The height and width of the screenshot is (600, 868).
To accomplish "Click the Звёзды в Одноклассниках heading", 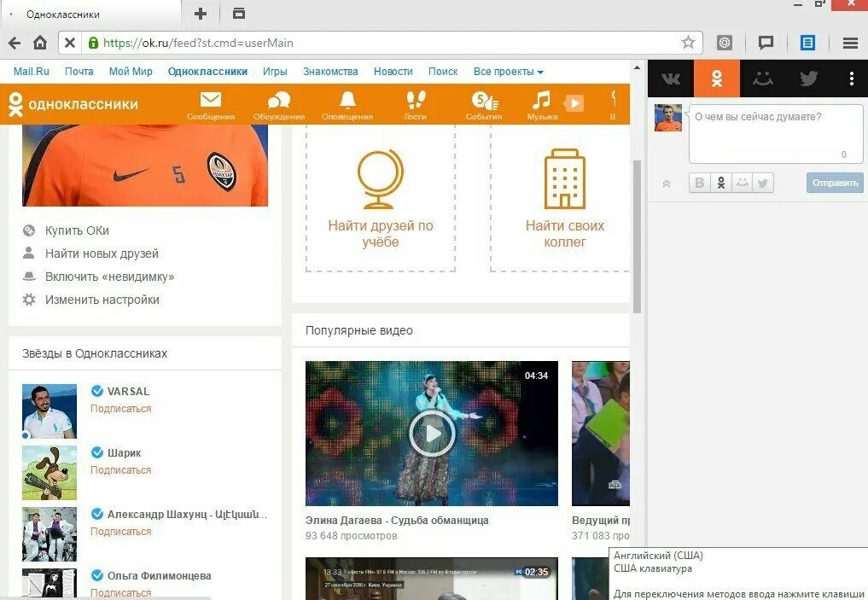I will [95, 353].
